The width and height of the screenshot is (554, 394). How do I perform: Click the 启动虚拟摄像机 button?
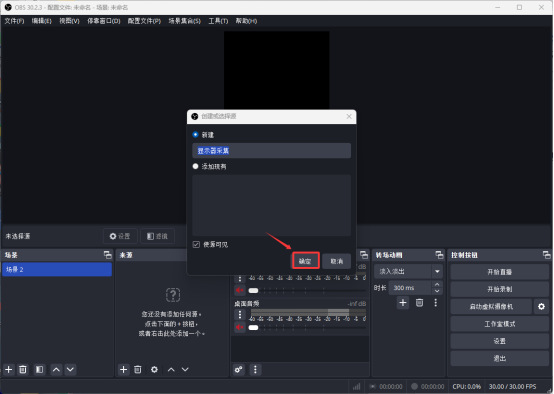coord(491,306)
